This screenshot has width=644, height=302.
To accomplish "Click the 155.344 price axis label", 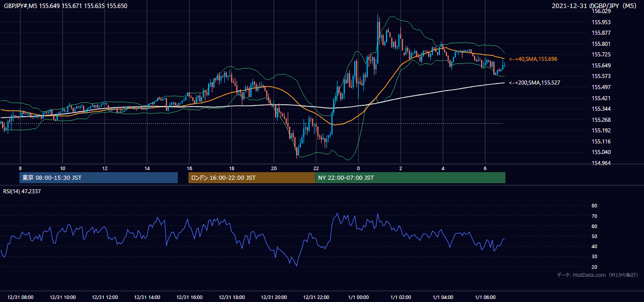I will tap(601, 109).
